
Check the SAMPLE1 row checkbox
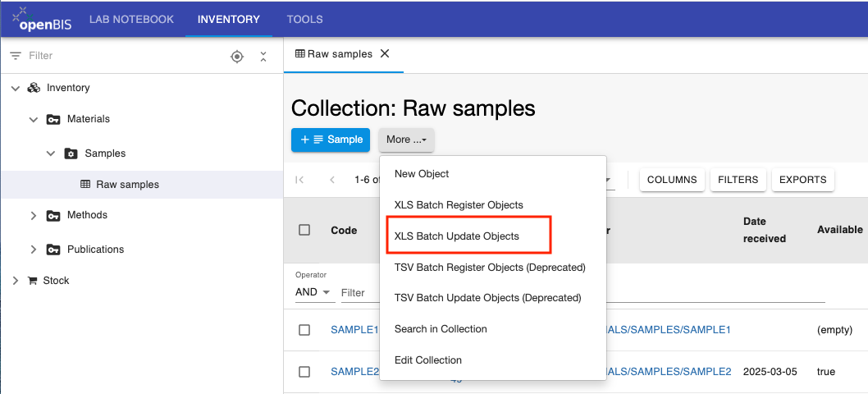pos(304,330)
